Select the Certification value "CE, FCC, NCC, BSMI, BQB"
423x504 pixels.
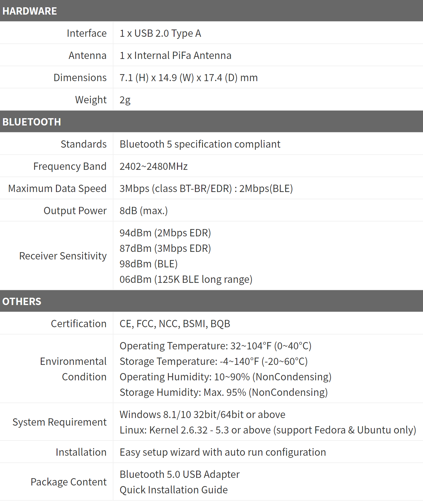tap(175, 324)
